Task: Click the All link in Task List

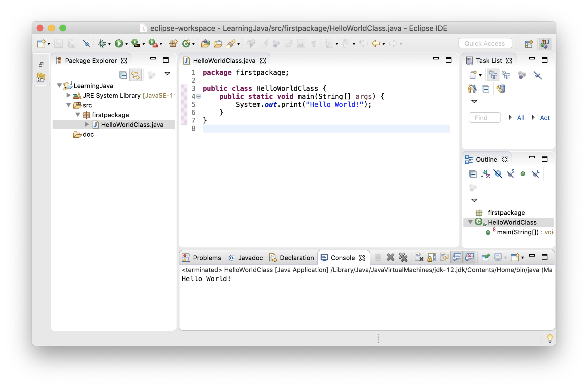Action: pos(521,118)
